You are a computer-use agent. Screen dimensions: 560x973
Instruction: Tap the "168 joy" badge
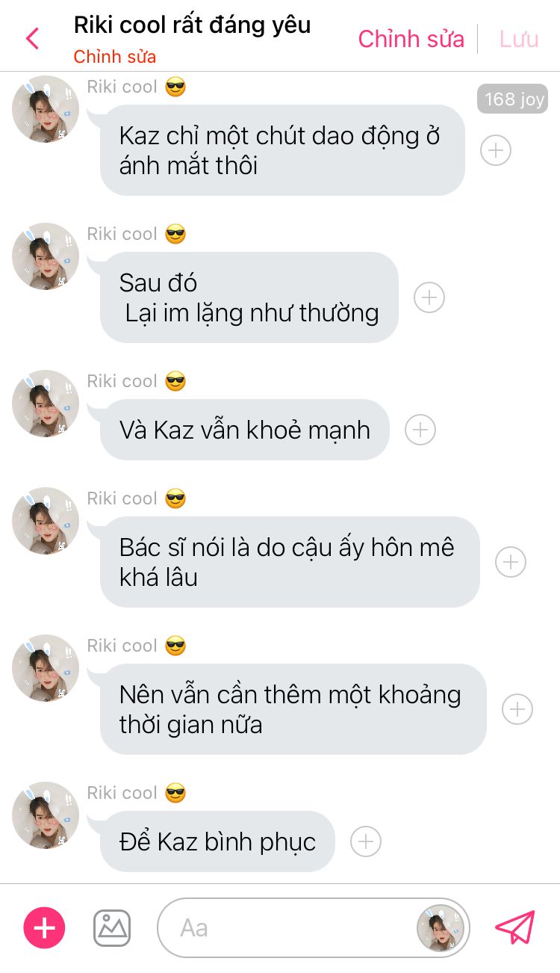click(512, 99)
